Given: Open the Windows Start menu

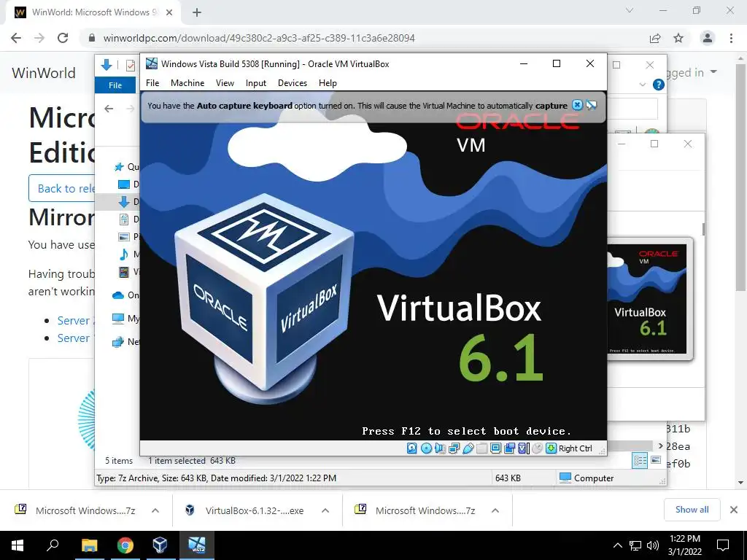Looking at the screenshot, I should [x=18, y=545].
